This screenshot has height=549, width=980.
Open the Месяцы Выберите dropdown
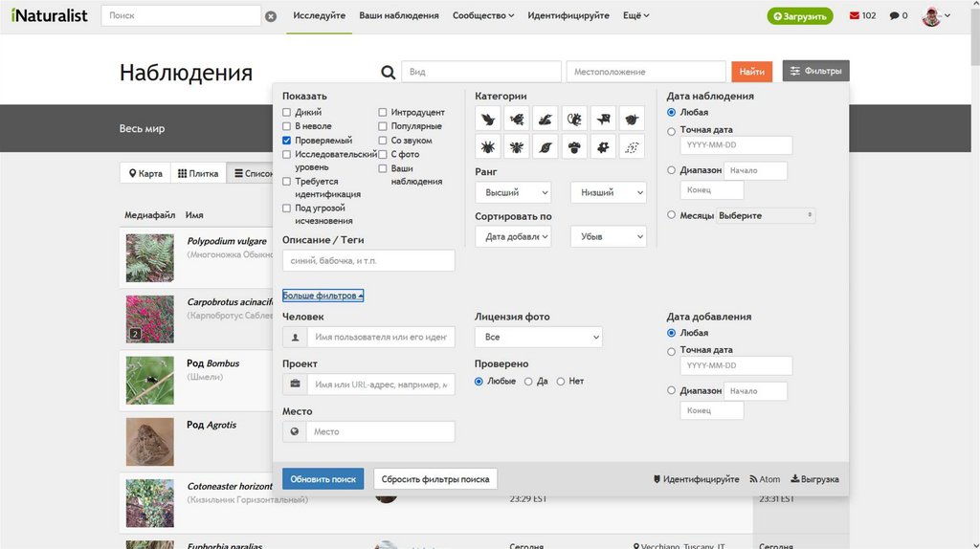coord(766,215)
